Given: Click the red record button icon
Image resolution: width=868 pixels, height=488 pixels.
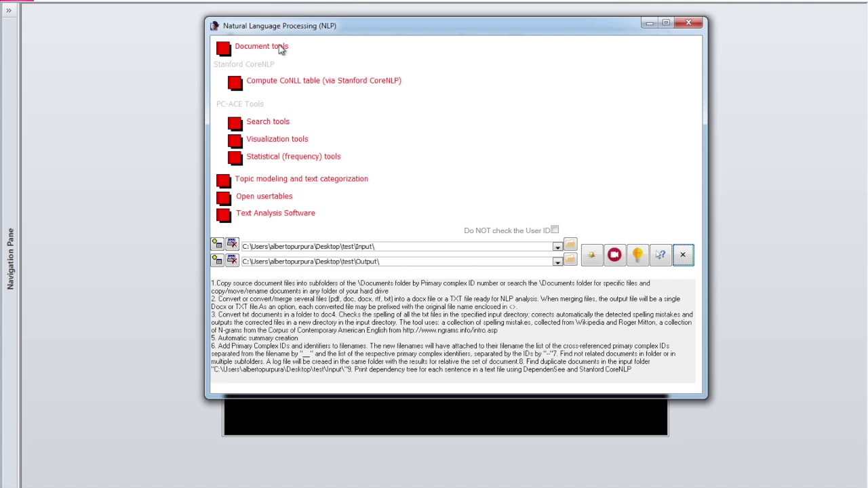Looking at the screenshot, I should pos(614,255).
